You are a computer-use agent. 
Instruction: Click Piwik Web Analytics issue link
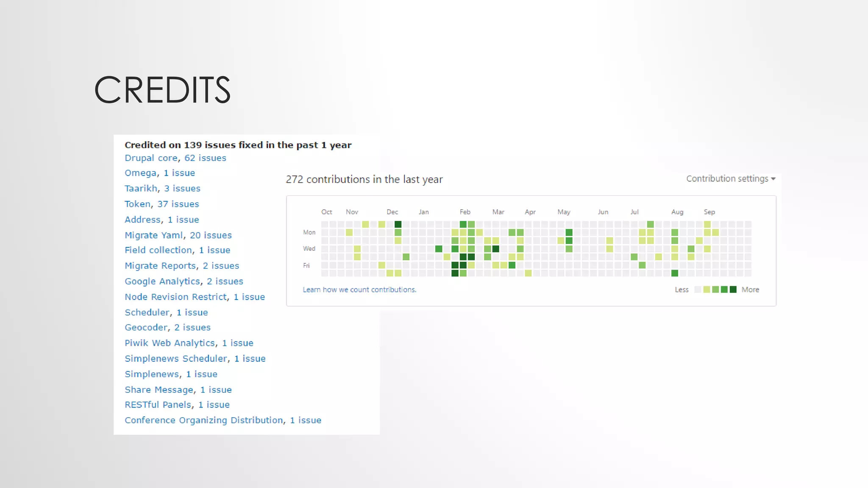tap(189, 343)
